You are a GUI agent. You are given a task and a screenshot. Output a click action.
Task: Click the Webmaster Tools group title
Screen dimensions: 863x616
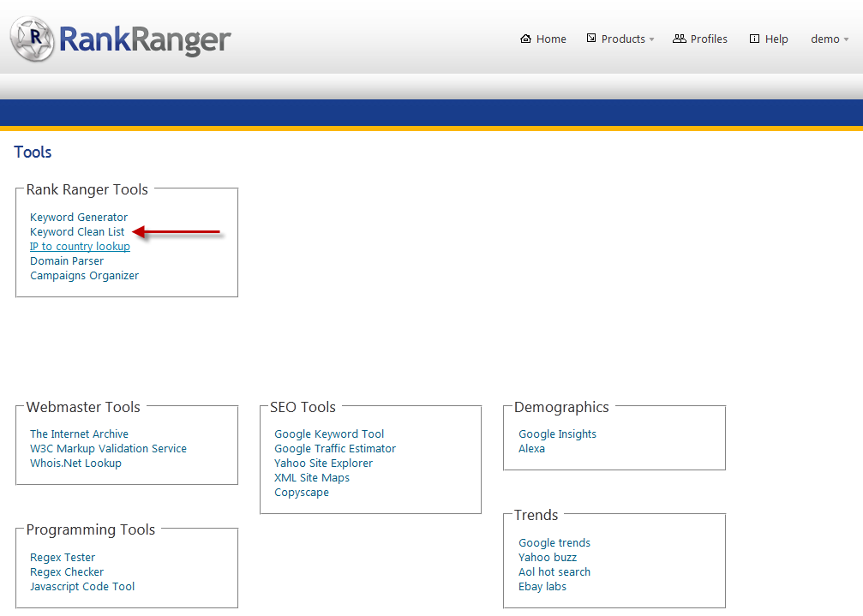(x=83, y=408)
